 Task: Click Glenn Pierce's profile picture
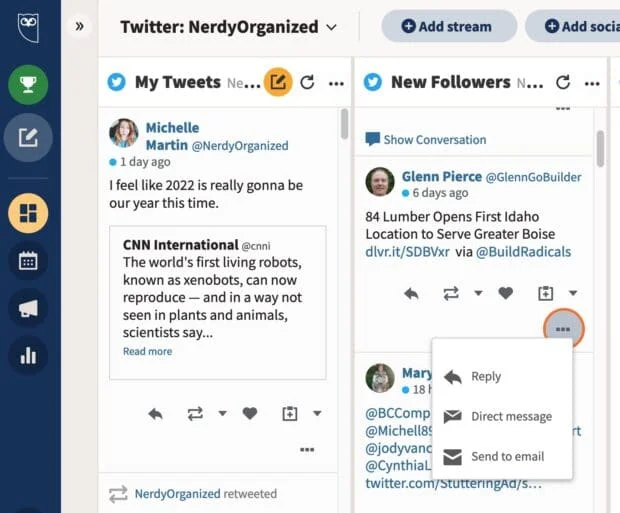pos(380,182)
